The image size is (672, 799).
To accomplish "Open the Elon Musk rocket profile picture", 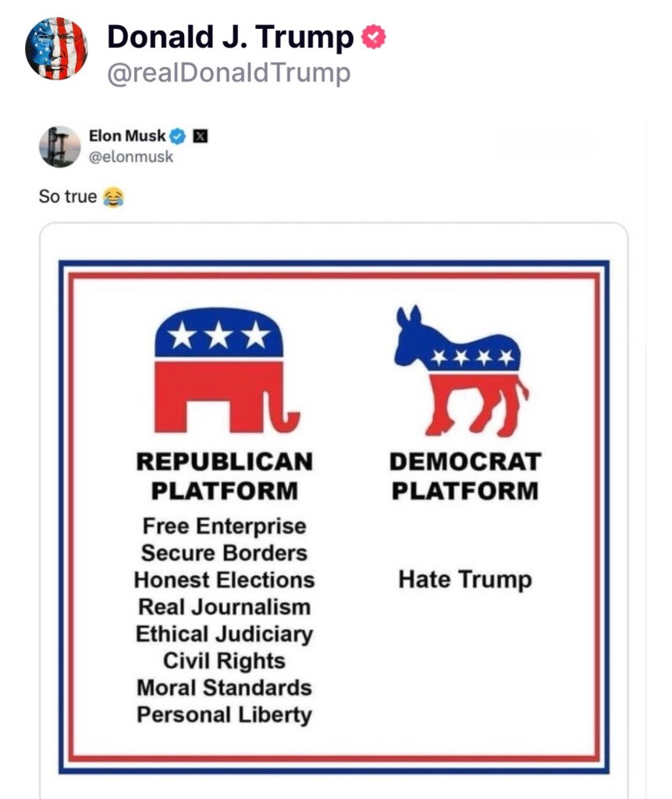I will pos(60,147).
